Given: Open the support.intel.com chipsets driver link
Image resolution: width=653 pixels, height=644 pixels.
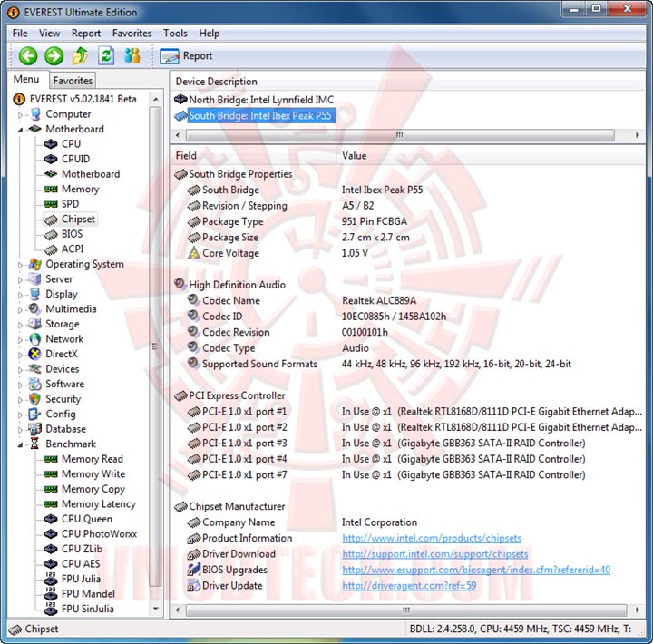Looking at the screenshot, I should coord(434,554).
